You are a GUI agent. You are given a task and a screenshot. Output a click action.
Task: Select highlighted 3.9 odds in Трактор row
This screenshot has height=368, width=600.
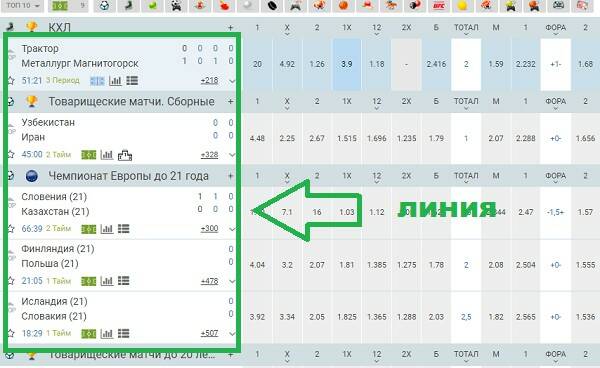pyautogui.click(x=347, y=64)
